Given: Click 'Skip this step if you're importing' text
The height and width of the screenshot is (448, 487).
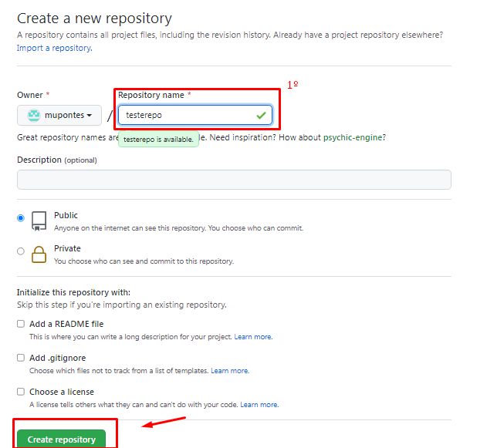Looking at the screenshot, I should click(x=122, y=305).
